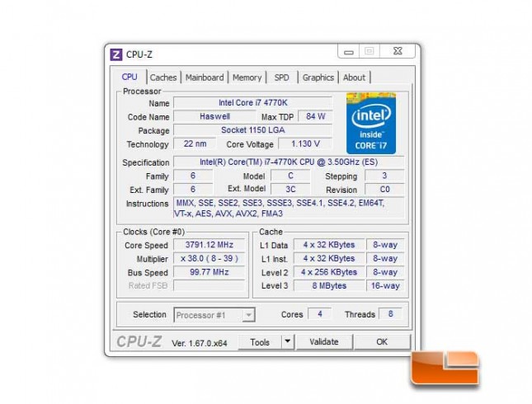Click the Specification field i7-4770K CPU @ 3.50GHz

point(289,162)
